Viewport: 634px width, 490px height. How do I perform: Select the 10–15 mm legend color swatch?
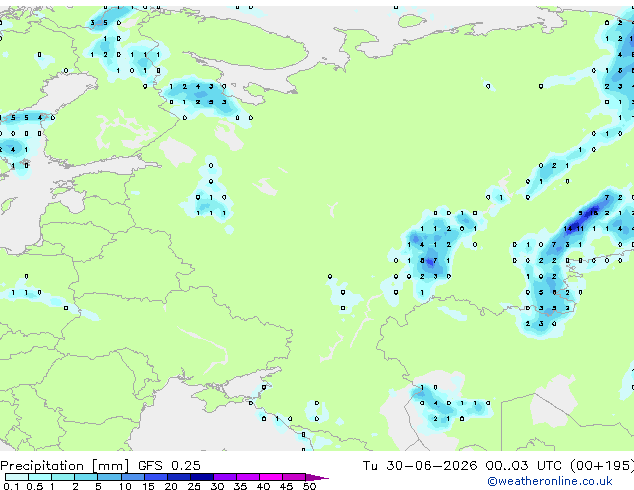pyautogui.click(x=133, y=477)
